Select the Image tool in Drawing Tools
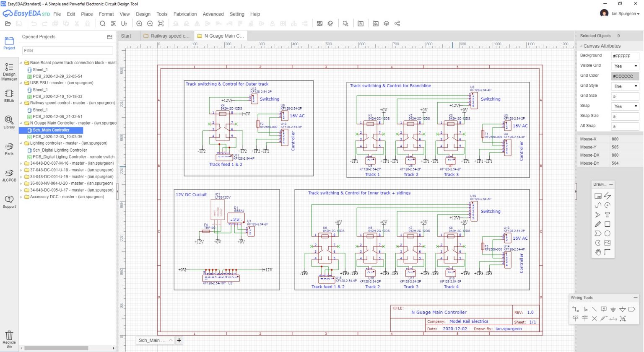This screenshot has width=644, height=352. point(608,243)
